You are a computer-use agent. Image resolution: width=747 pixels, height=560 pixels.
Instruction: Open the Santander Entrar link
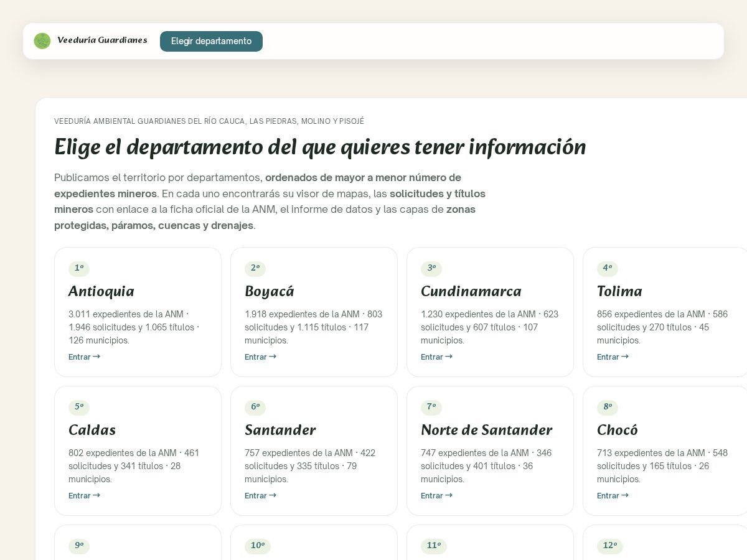point(260,495)
